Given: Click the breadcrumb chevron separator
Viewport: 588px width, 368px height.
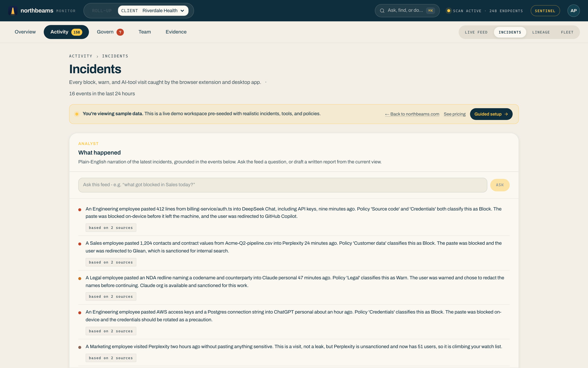Looking at the screenshot, I should [97, 56].
